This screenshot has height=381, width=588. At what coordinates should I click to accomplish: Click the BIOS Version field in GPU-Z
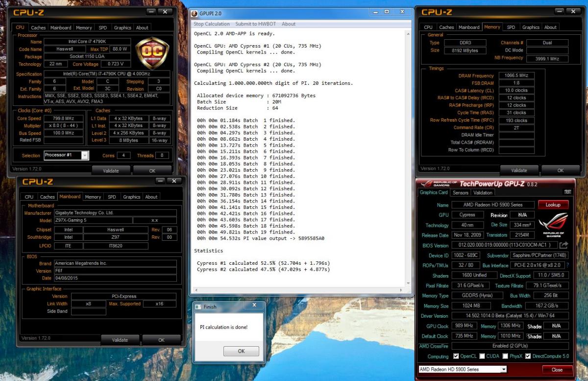pos(504,245)
